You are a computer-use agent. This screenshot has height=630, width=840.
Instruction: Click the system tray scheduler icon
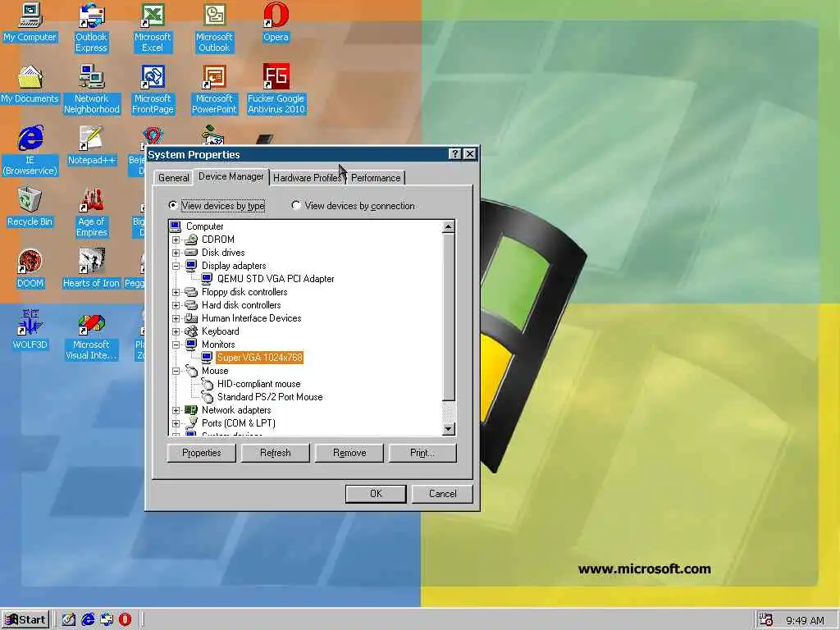(766, 620)
